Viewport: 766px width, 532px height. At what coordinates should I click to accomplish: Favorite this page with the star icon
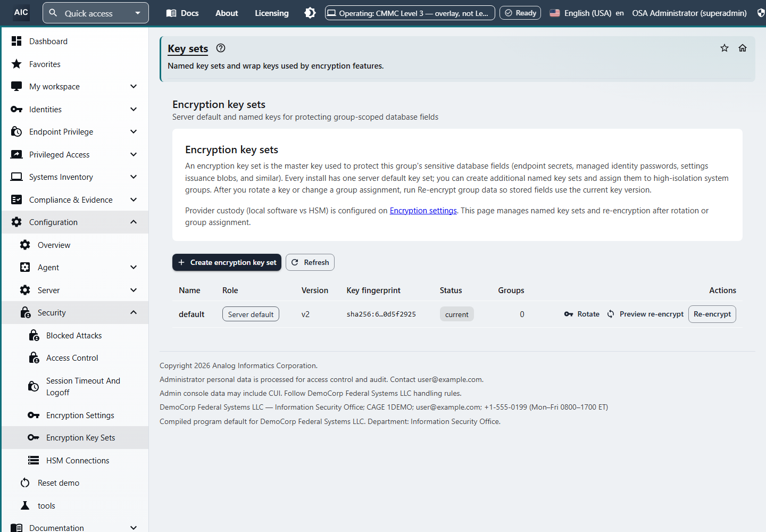(725, 48)
